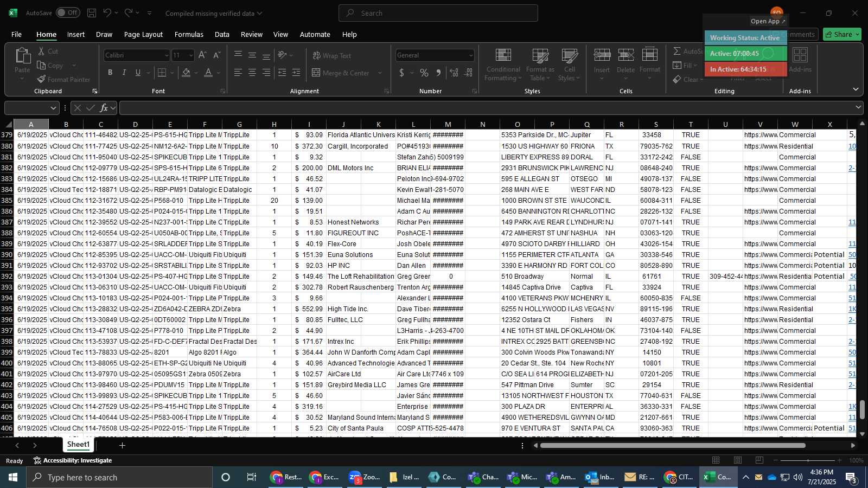The width and height of the screenshot is (868, 488).
Task: Click the Paste clipboard icon
Action: coord(22,56)
